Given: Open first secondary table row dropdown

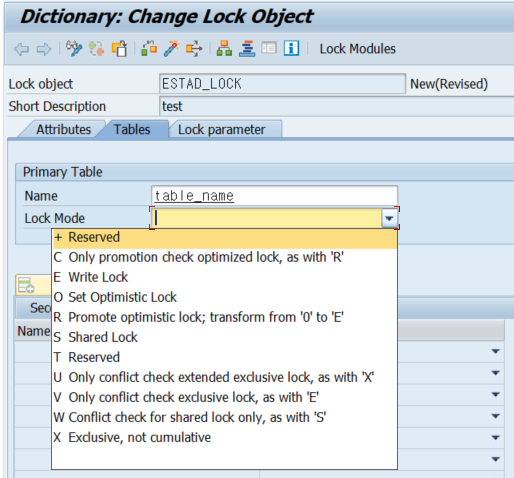Looking at the screenshot, I should 496,351.
